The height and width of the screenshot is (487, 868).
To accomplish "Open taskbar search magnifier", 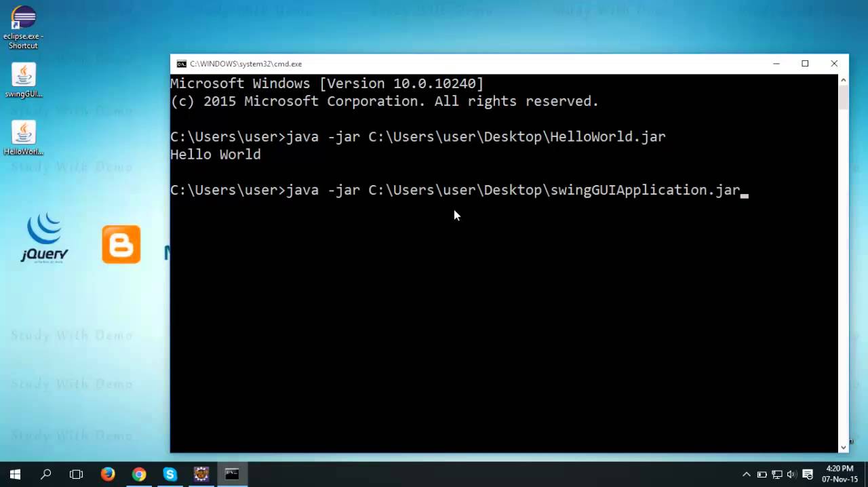I will pos(46,474).
